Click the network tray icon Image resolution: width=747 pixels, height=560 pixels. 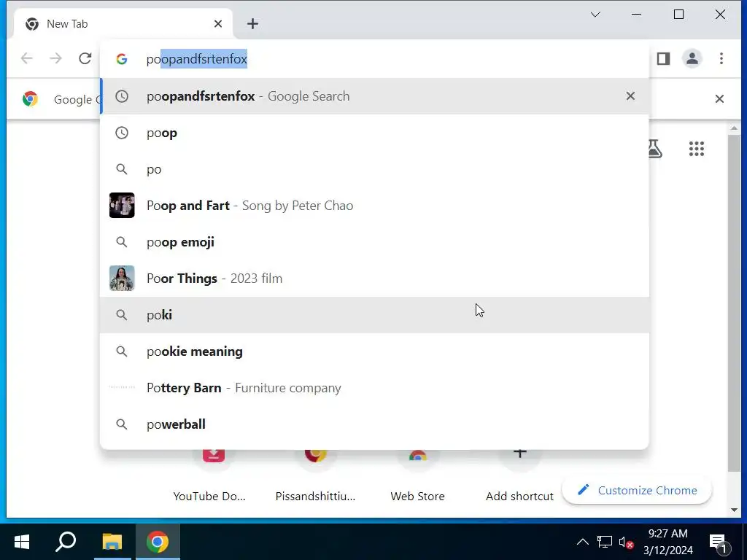click(x=604, y=542)
